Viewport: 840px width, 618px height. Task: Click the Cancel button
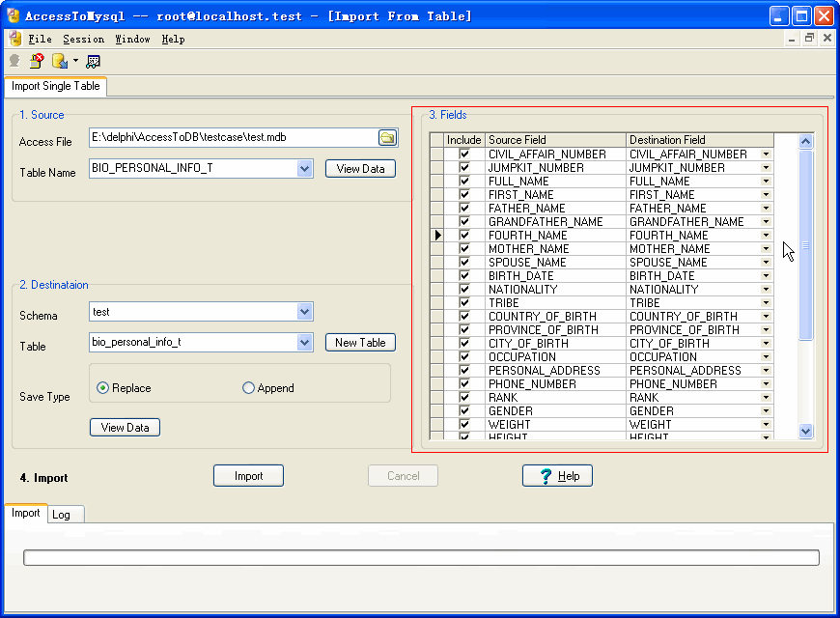pyautogui.click(x=404, y=476)
